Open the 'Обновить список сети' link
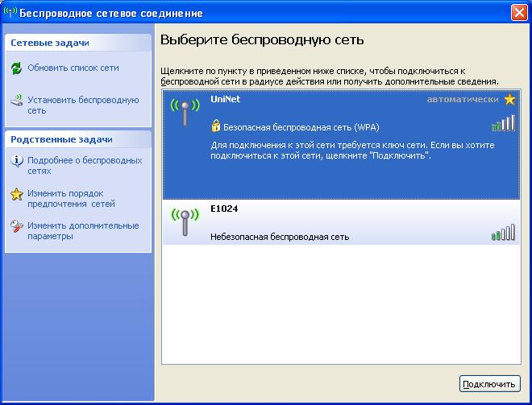This screenshot has height=405, width=532. [x=73, y=68]
